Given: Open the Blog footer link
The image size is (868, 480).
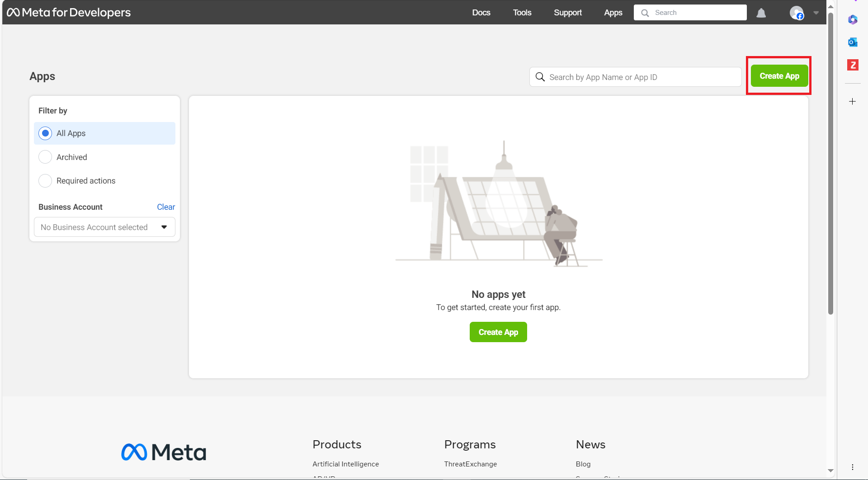Looking at the screenshot, I should (583, 464).
